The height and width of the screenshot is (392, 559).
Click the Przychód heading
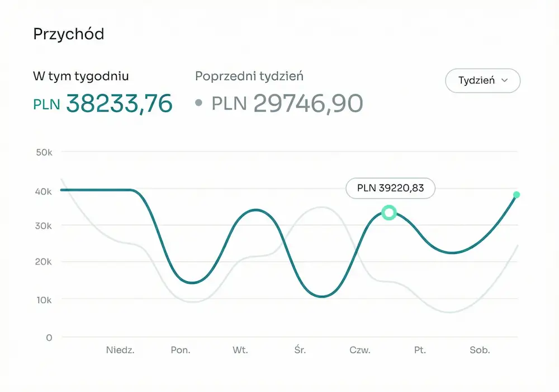69,34
